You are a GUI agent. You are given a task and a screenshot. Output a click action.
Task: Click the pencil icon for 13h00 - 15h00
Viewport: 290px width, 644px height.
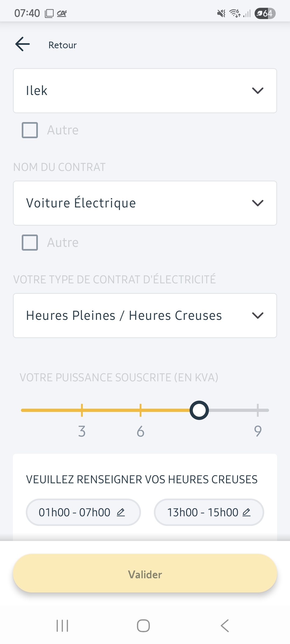pyautogui.click(x=247, y=512)
